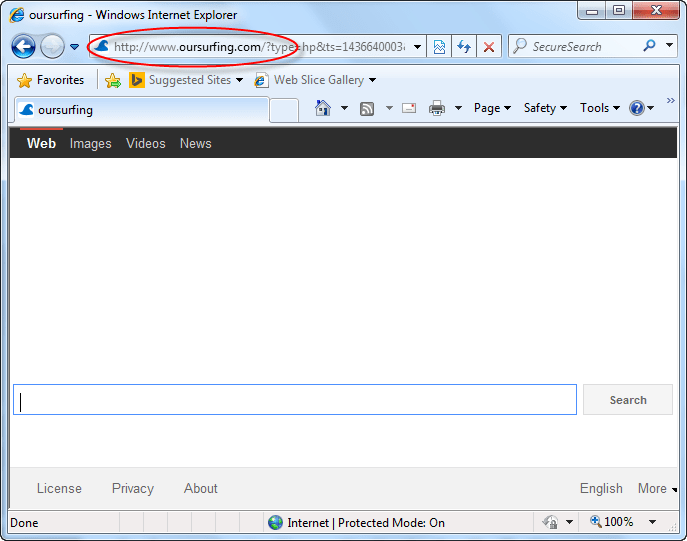Screen dimensions: 687x541
Task: Click the Refresh page icon
Action: pos(464,46)
